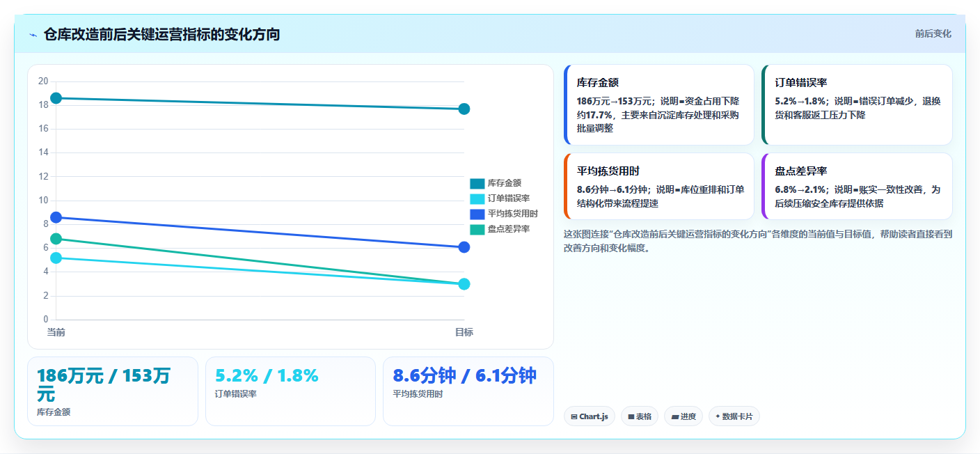Screen dimensions: 980x454
Task: Click the 表格 tag
Action: tap(640, 416)
